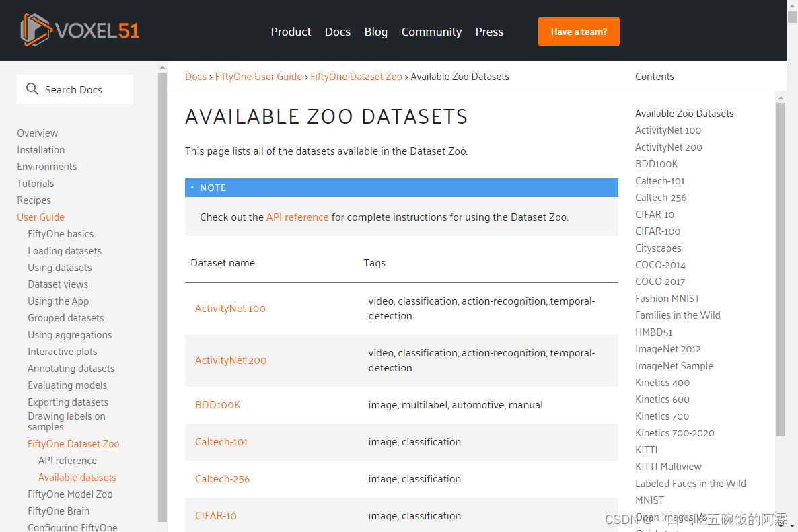Image resolution: width=798 pixels, height=532 pixels.
Task: Open FiftyOne Dataset Zoo breadcrumb
Action: pyautogui.click(x=356, y=76)
